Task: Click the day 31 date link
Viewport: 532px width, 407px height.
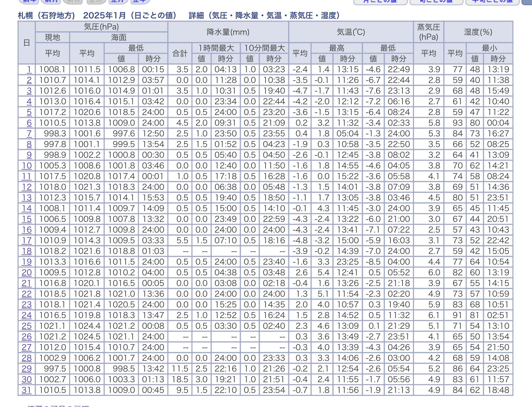Action: tap(27, 390)
